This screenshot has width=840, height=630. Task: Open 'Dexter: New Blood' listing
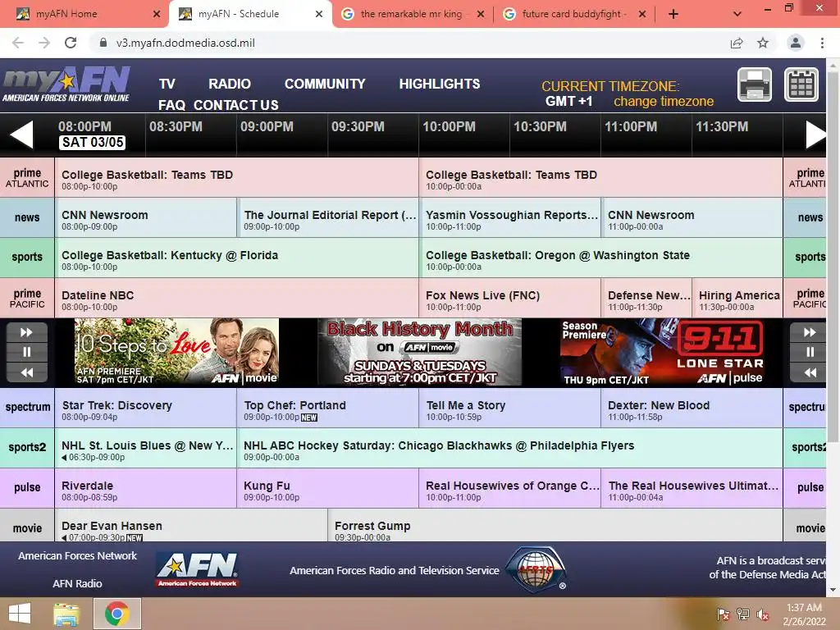tap(692, 408)
